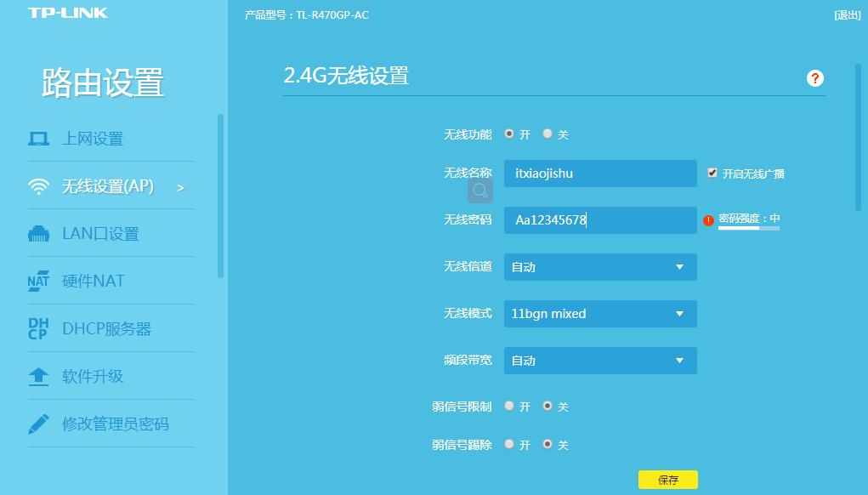Click the red password warning exclamation icon
The image size is (868, 495).
click(708, 219)
